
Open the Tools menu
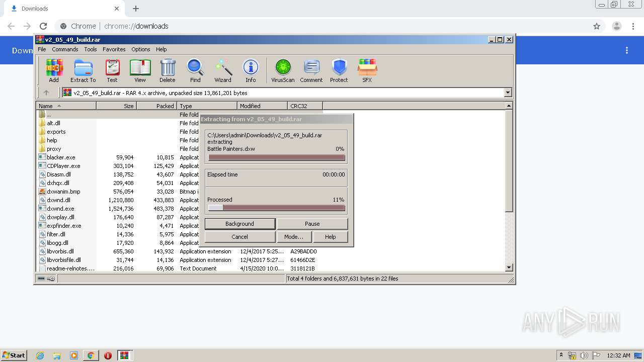(91, 49)
